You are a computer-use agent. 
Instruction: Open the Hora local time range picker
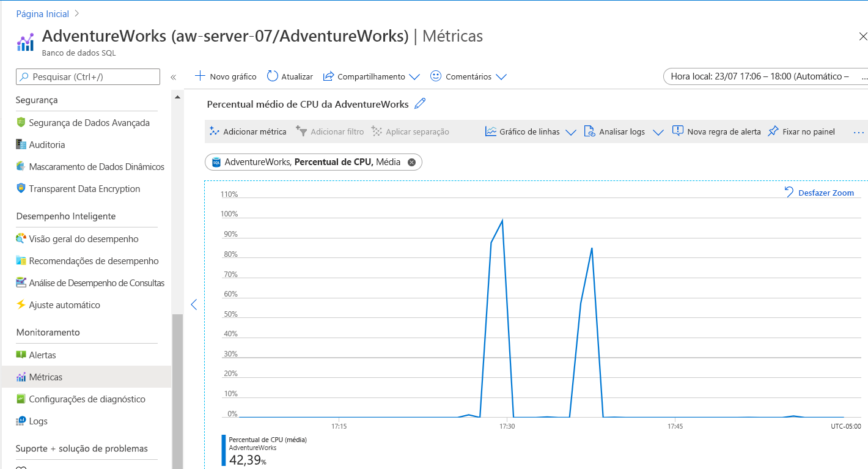click(x=765, y=76)
